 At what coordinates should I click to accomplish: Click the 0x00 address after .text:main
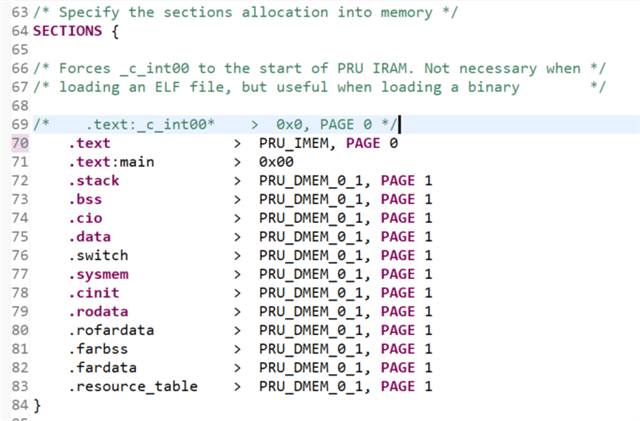click(x=274, y=161)
